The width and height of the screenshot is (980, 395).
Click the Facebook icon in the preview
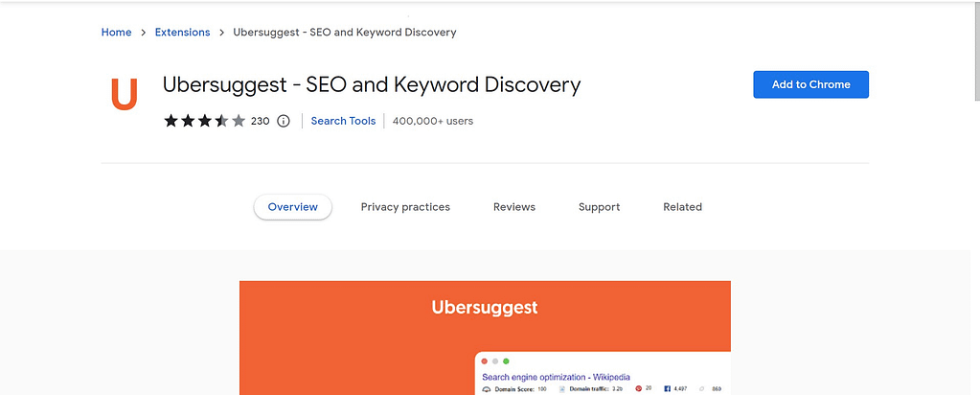coord(668,388)
